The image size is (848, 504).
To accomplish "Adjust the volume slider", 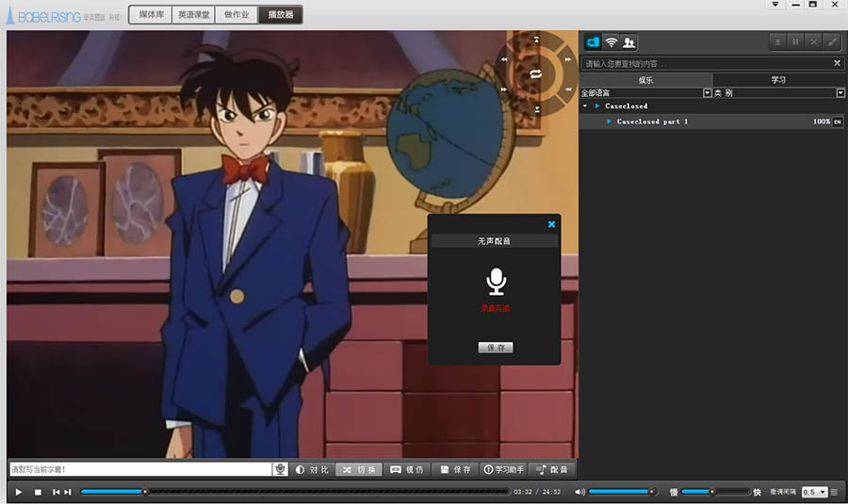I will coord(623,492).
